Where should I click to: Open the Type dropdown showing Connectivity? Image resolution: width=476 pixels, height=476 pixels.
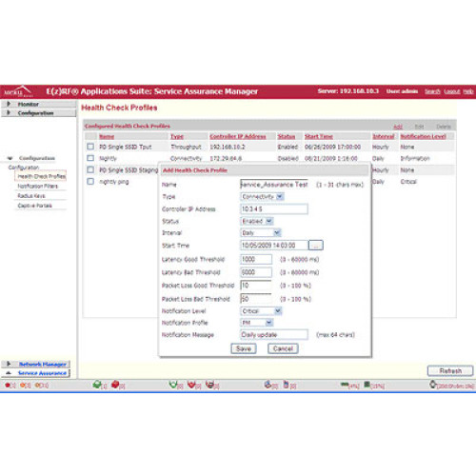click(262, 197)
